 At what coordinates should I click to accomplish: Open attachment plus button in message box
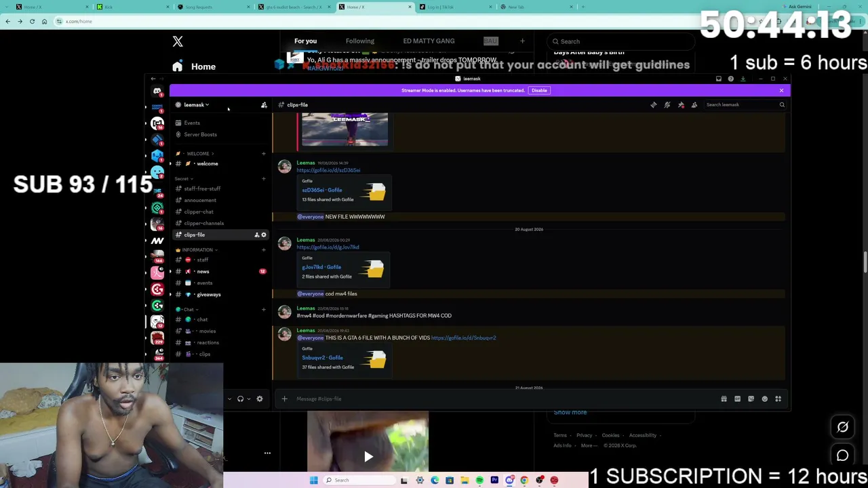click(x=285, y=399)
